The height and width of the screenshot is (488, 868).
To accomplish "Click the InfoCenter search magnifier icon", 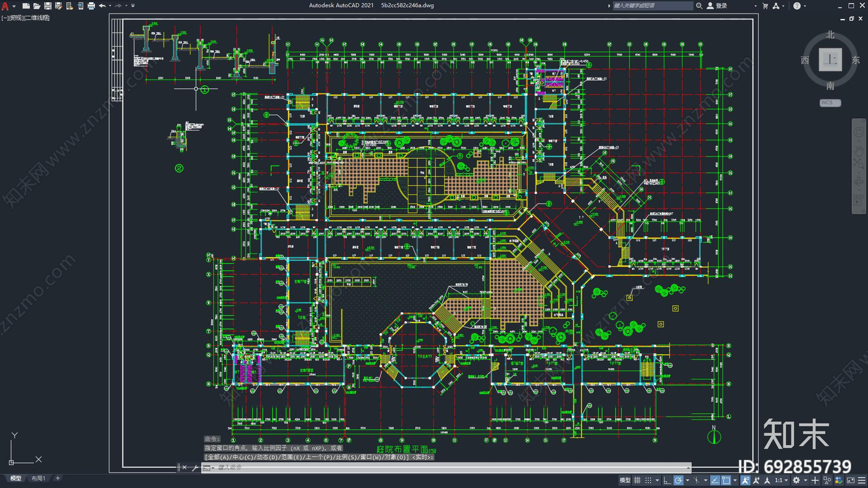I will (699, 5).
